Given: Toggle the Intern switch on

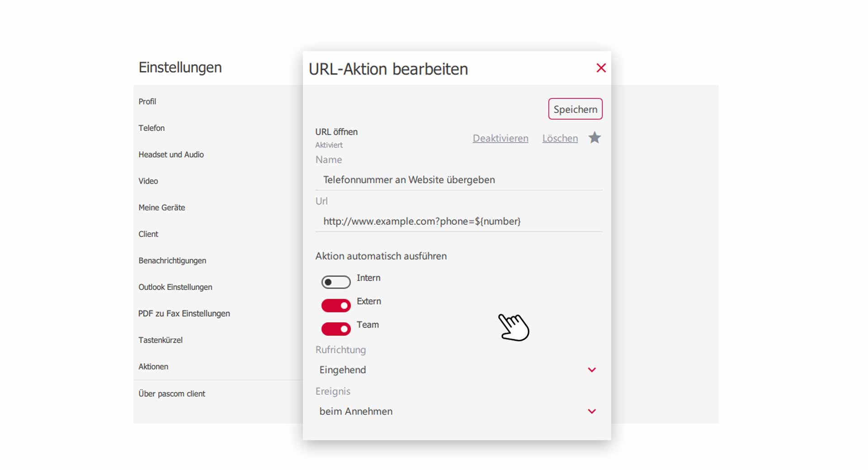Looking at the screenshot, I should tap(336, 282).
